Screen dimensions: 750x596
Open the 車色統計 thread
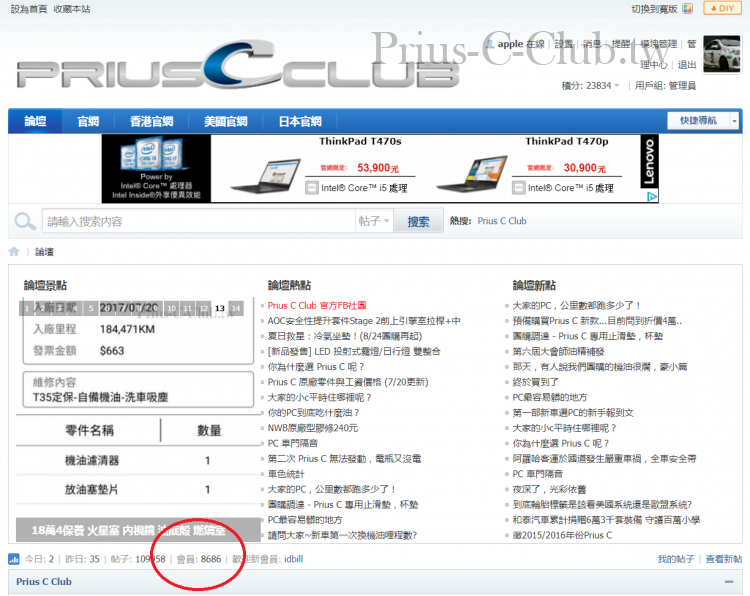click(x=286, y=474)
